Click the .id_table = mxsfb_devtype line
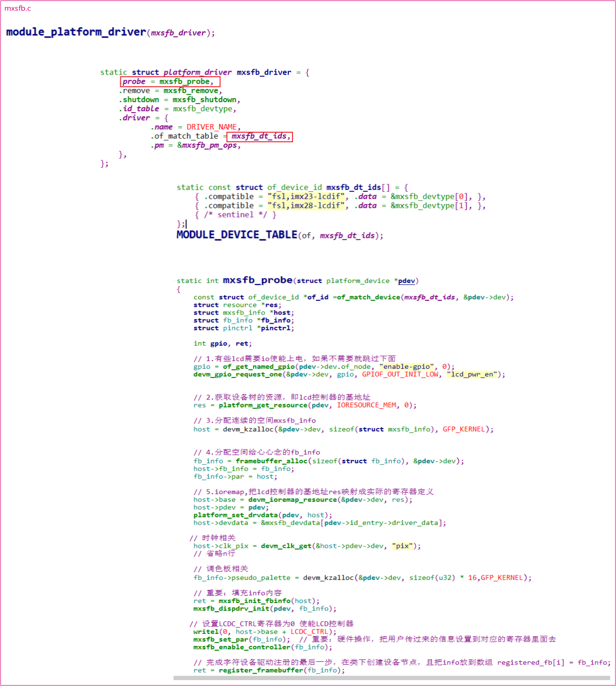Image resolution: width=616 pixels, height=686 pixels. 178,109
